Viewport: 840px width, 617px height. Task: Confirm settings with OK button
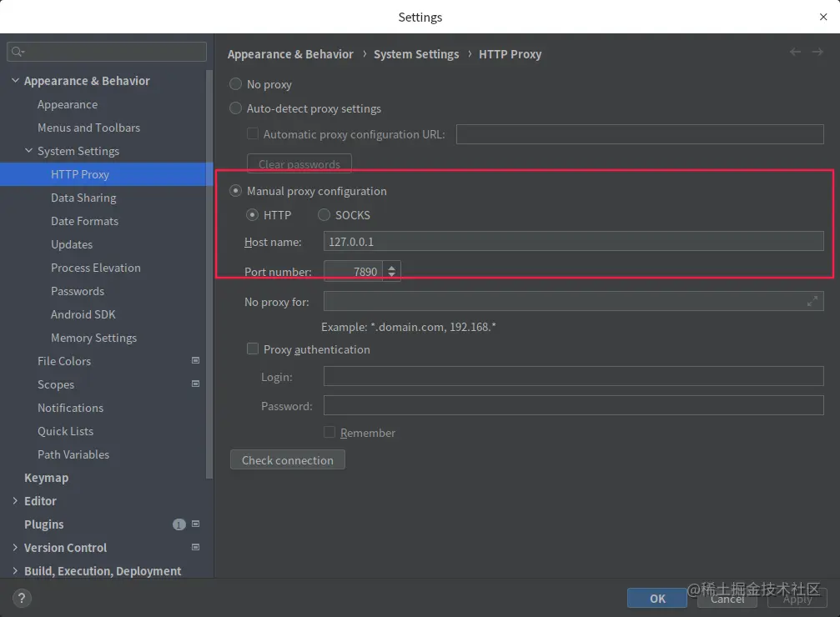[x=657, y=599]
